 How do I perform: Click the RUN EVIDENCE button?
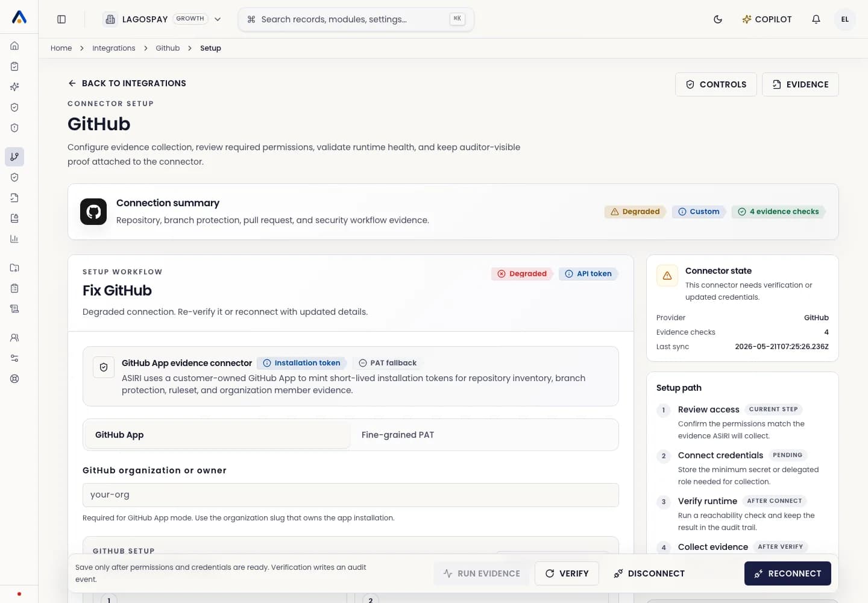(x=482, y=573)
